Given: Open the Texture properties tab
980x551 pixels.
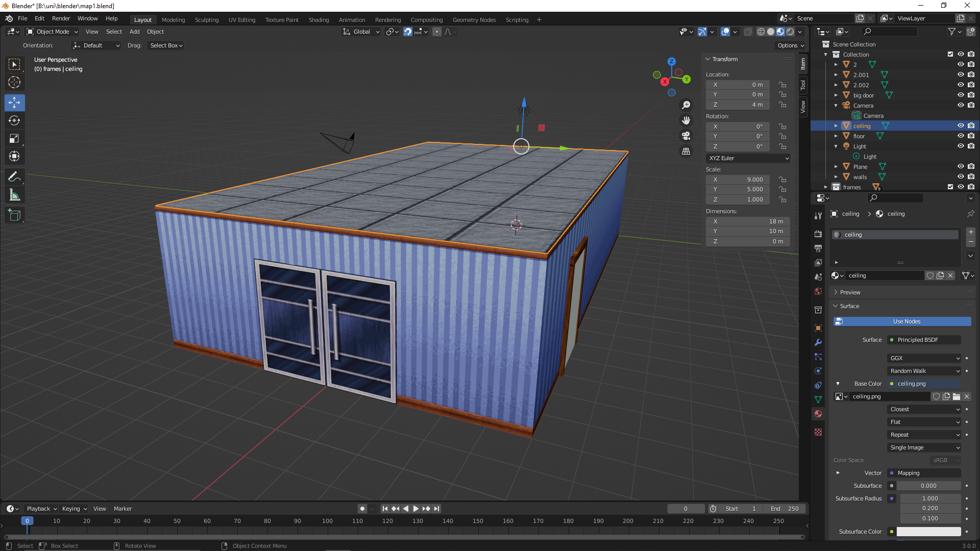Looking at the screenshot, I should [x=818, y=432].
